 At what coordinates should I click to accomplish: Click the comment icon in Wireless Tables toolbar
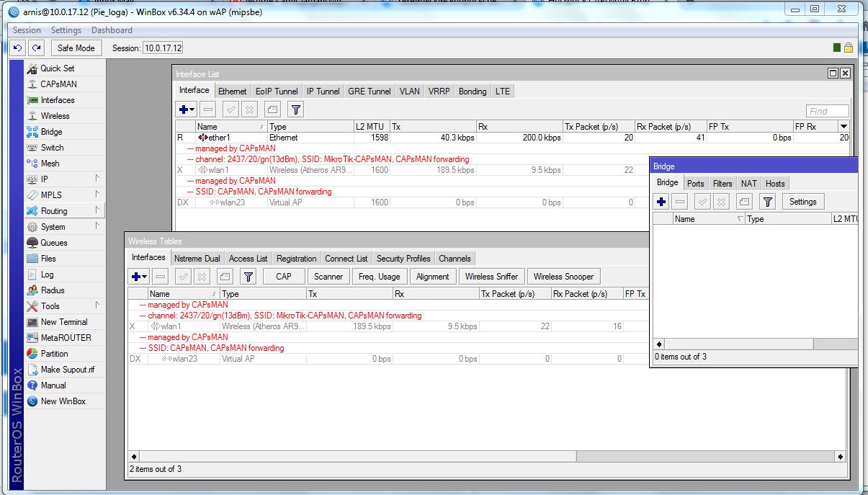225,277
